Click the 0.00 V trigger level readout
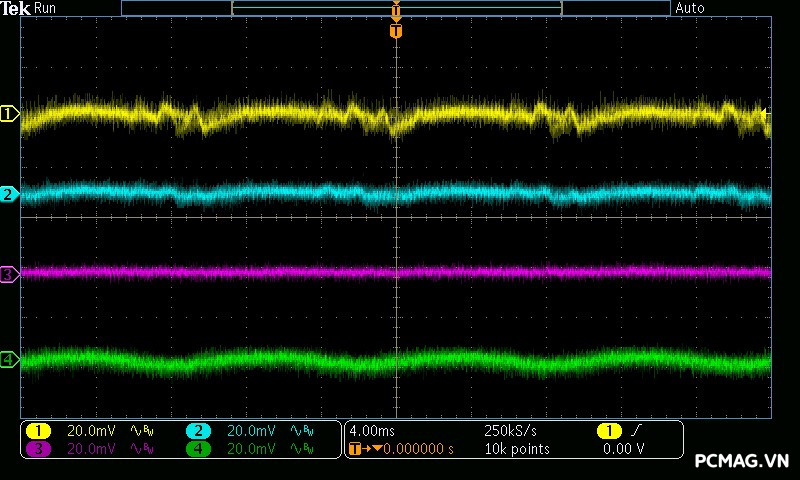 point(623,449)
